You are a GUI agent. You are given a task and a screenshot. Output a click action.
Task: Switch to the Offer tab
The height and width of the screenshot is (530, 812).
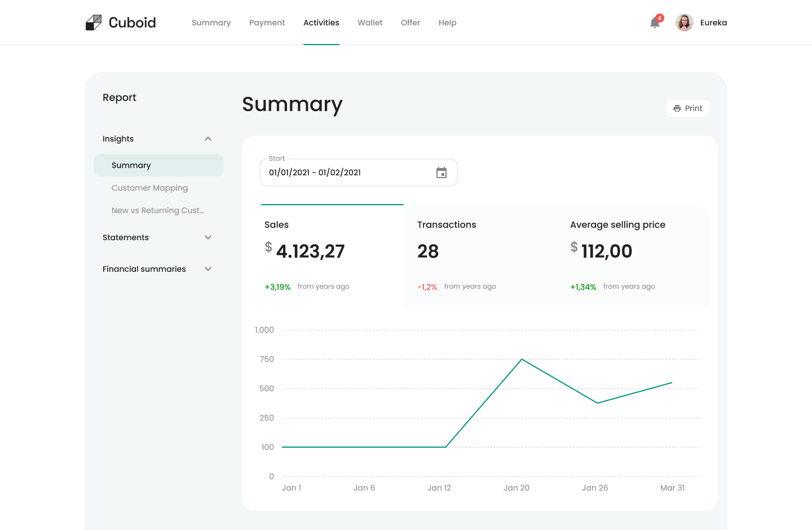tap(411, 23)
